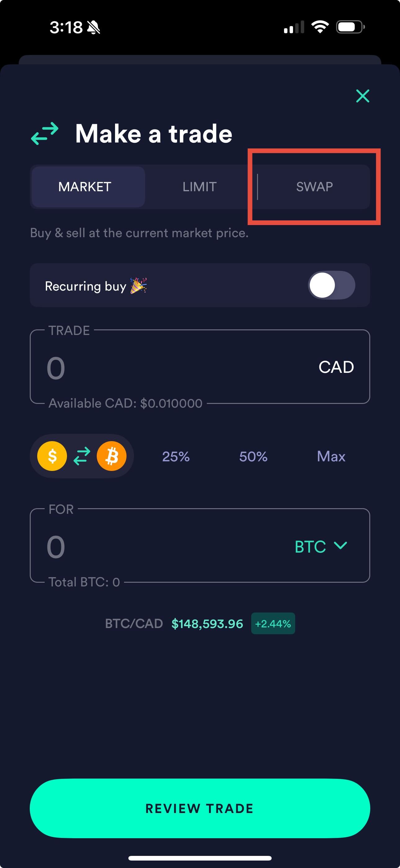Tap the party popper emoji icon
400x868 pixels.
tap(138, 286)
